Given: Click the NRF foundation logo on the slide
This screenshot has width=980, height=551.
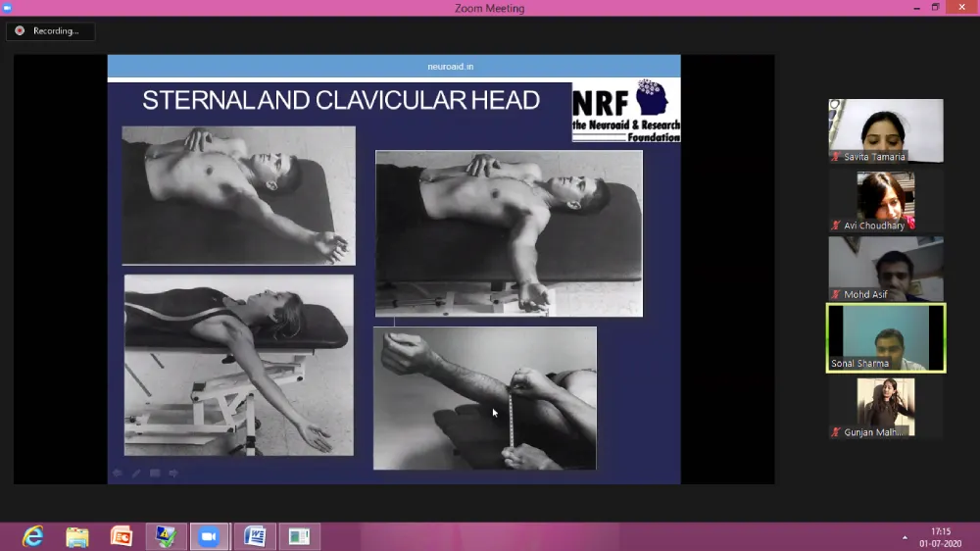Looking at the screenshot, I should (x=626, y=111).
